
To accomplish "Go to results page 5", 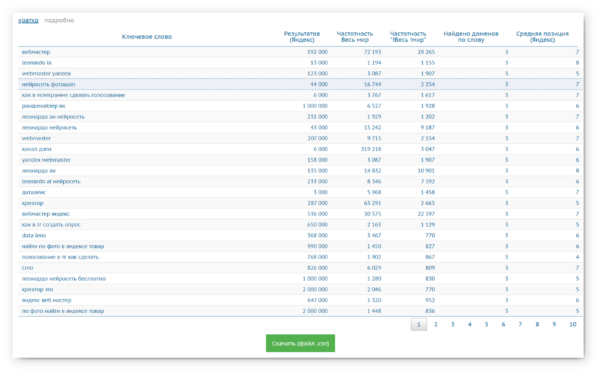I will pyautogui.click(x=486, y=324).
